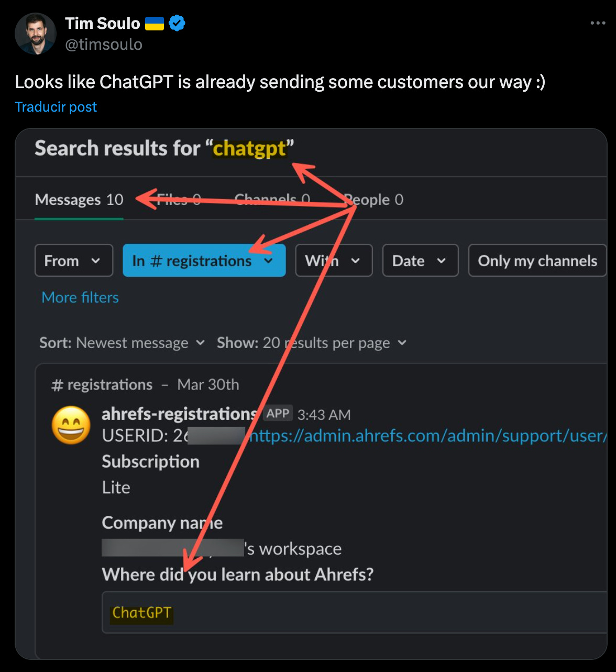
Task: Click the # registrations channel name
Action: pyautogui.click(x=102, y=385)
